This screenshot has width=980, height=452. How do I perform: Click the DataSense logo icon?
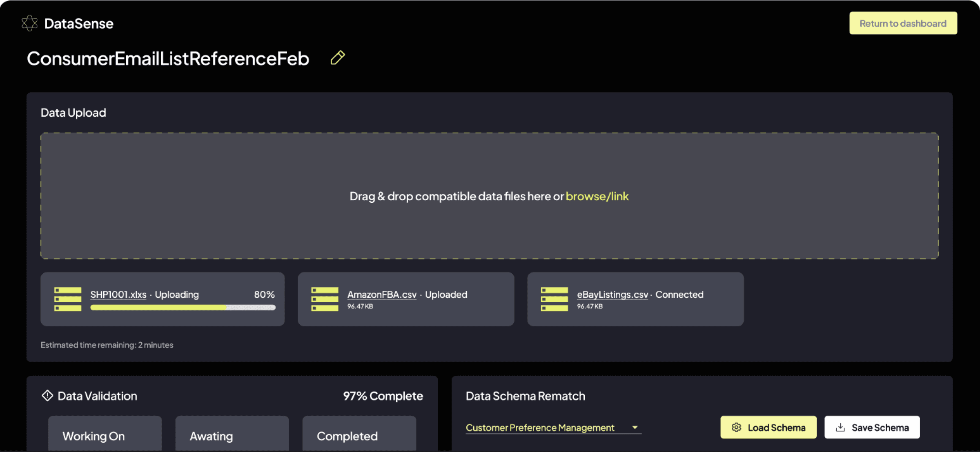(29, 23)
